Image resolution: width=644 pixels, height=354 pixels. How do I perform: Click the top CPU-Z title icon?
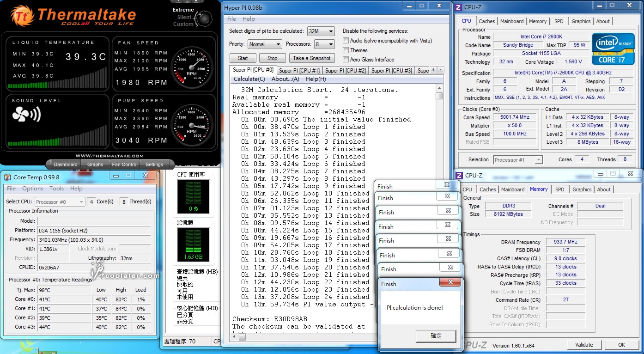(x=458, y=7)
